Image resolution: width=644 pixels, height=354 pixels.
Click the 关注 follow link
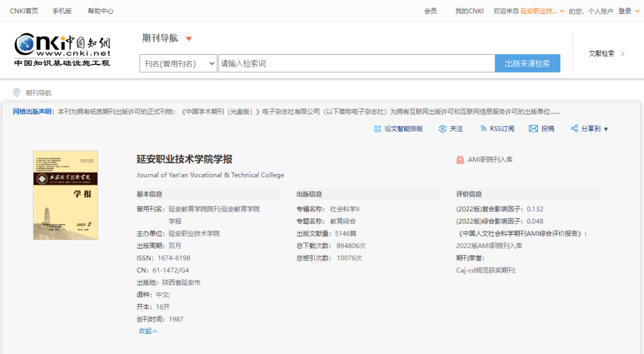(x=456, y=129)
